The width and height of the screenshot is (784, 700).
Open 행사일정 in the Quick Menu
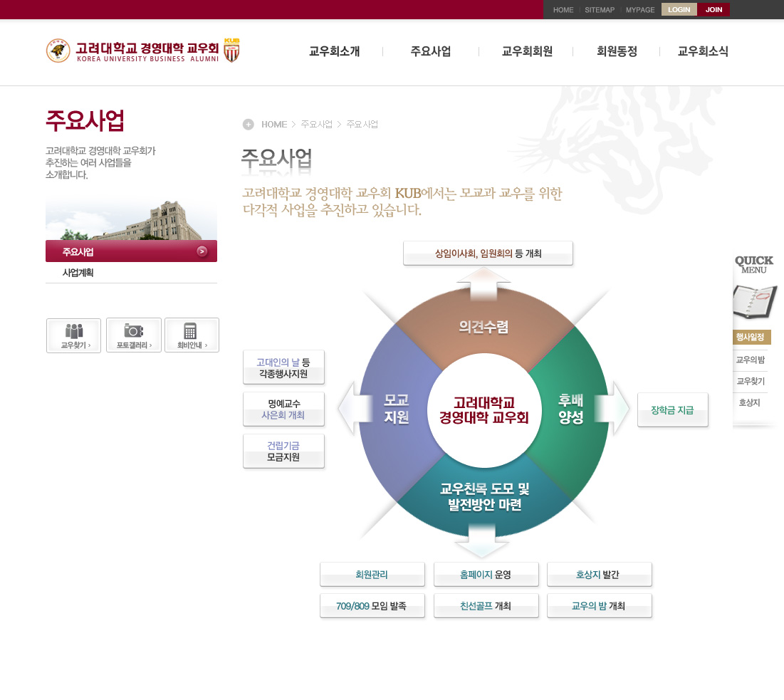[751, 337]
